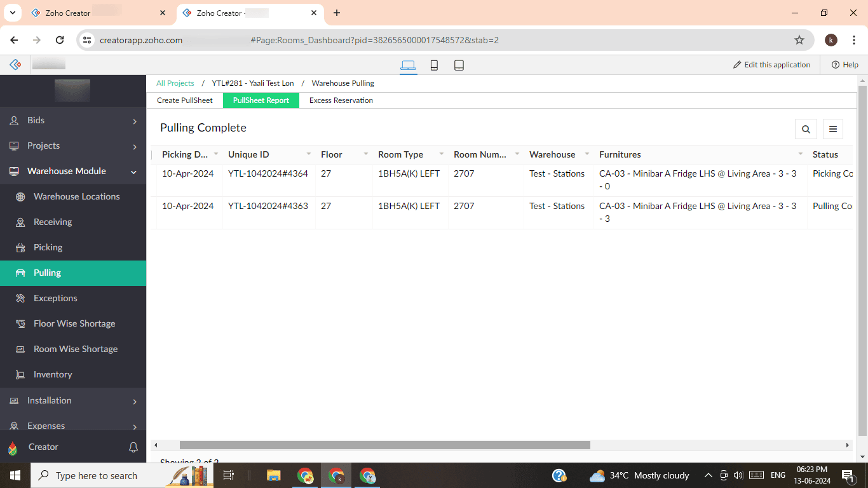Click Edit this application
The image size is (868, 488).
point(771,64)
